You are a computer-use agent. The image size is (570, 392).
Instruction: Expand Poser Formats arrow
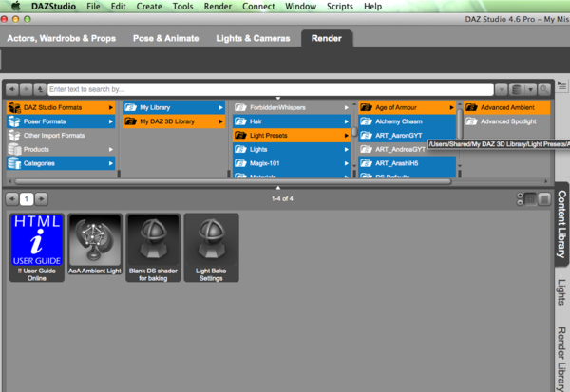coord(110,121)
